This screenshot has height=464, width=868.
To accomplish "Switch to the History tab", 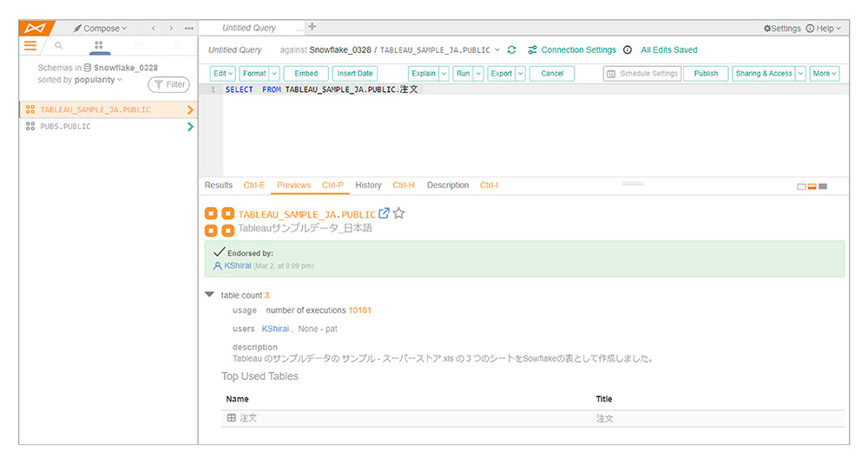I will coord(368,186).
